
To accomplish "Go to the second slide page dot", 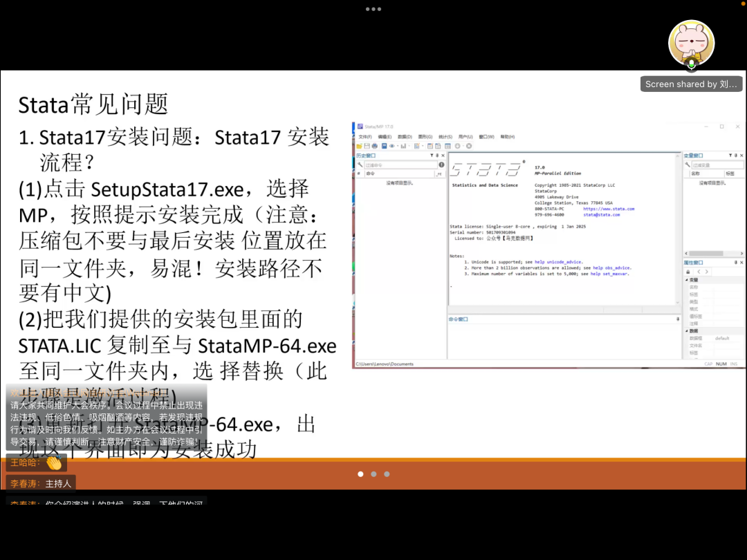I will point(373,474).
